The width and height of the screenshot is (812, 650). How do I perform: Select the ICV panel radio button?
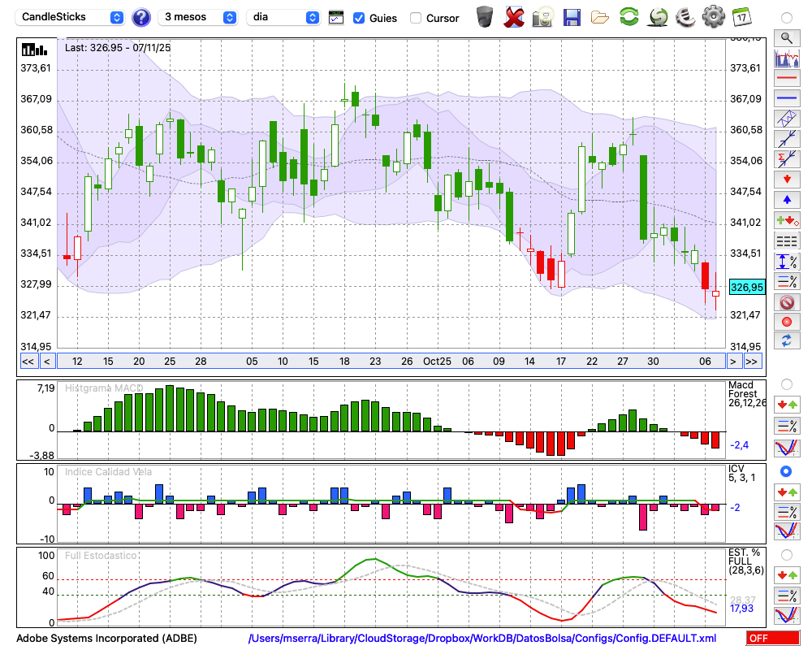tap(786, 471)
